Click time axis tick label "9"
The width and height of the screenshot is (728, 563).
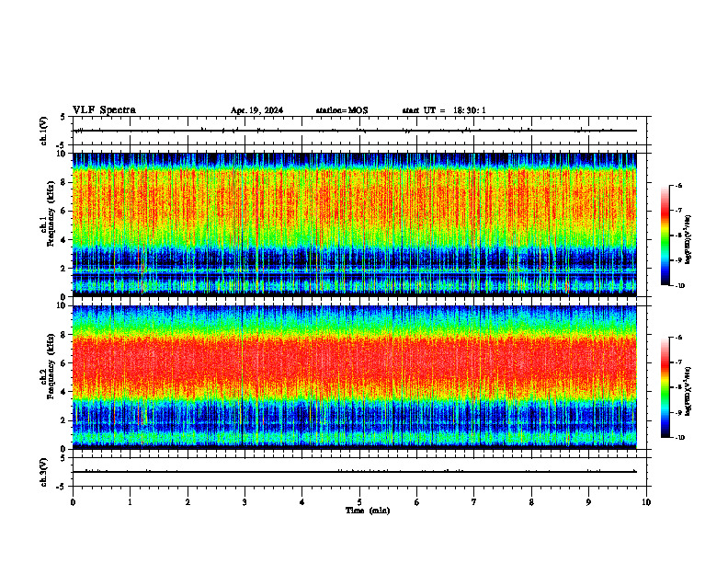(588, 502)
